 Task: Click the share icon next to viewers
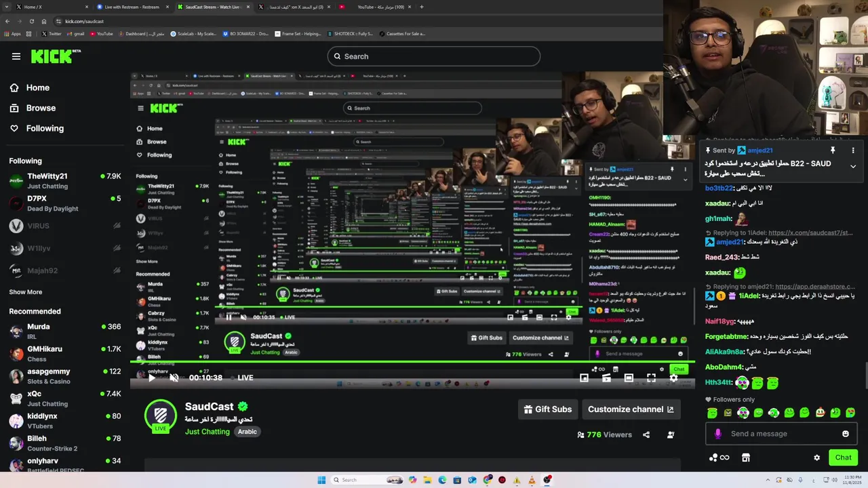[646, 434]
